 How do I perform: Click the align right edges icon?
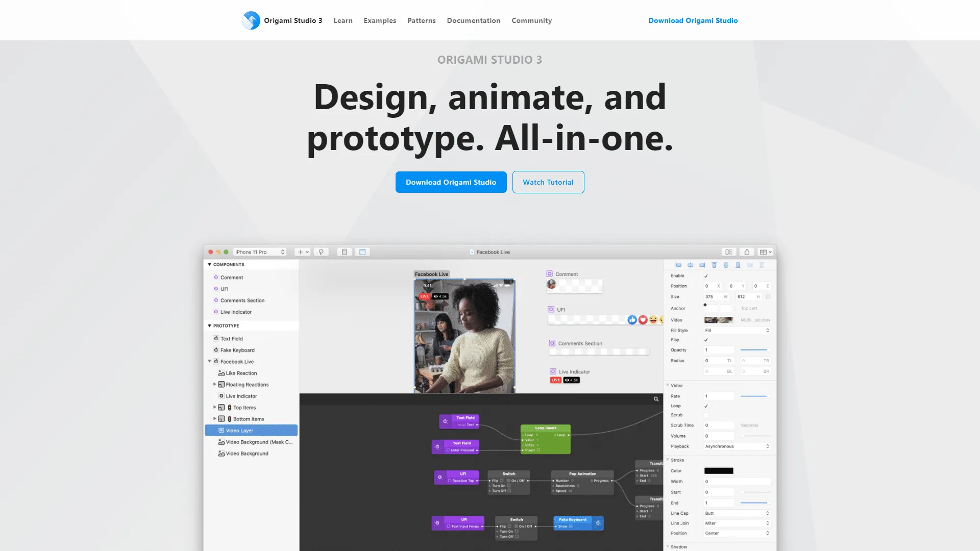point(702,265)
